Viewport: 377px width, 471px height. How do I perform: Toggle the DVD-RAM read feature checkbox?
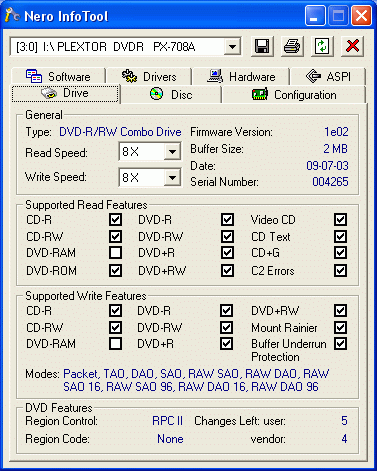pos(115,253)
